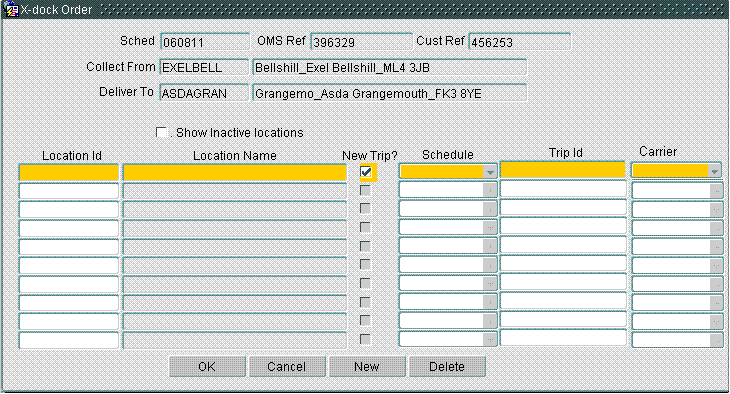Open Schedule dropdown in fourth row
This screenshot has height=394, width=730.
[x=490, y=228]
